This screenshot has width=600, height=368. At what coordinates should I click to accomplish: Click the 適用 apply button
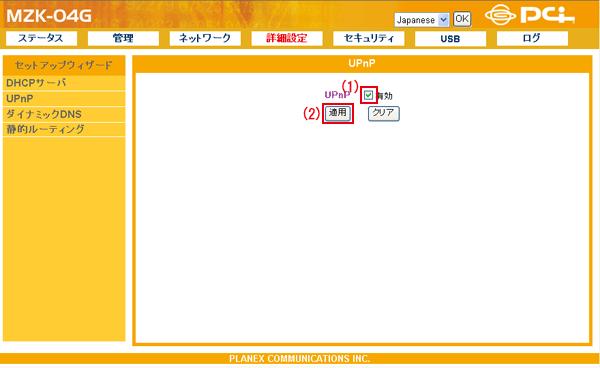point(338,113)
